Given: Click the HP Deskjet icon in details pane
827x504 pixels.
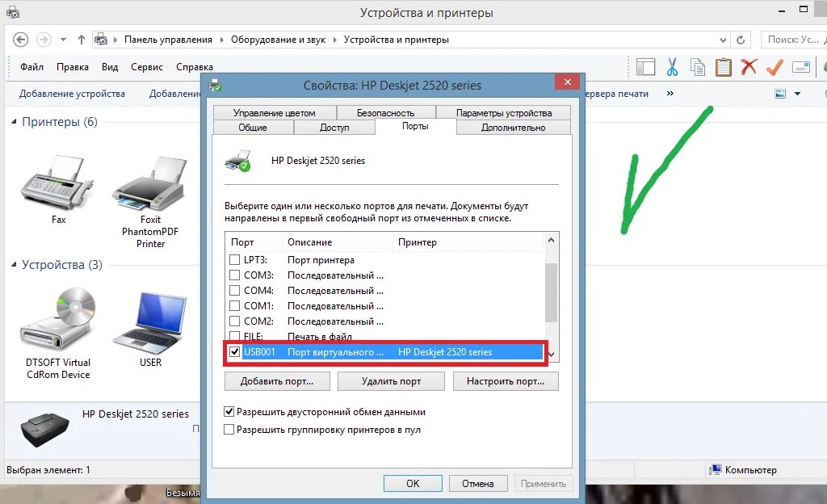Looking at the screenshot, I should (x=45, y=430).
